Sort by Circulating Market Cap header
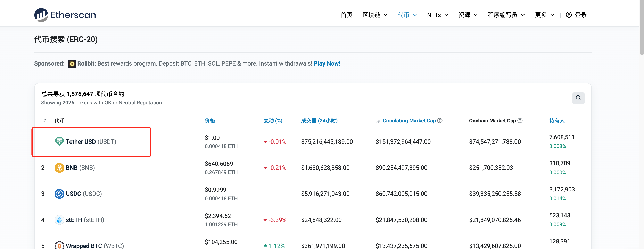Image resolution: width=644 pixels, height=249 pixels. point(409,121)
